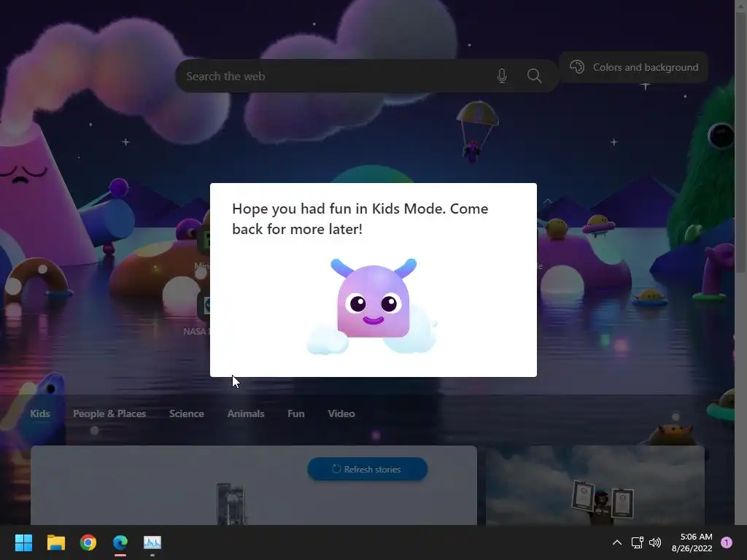Click the Kids Mode mascot image
Viewport: 747px width, 560px height.
tap(372, 306)
